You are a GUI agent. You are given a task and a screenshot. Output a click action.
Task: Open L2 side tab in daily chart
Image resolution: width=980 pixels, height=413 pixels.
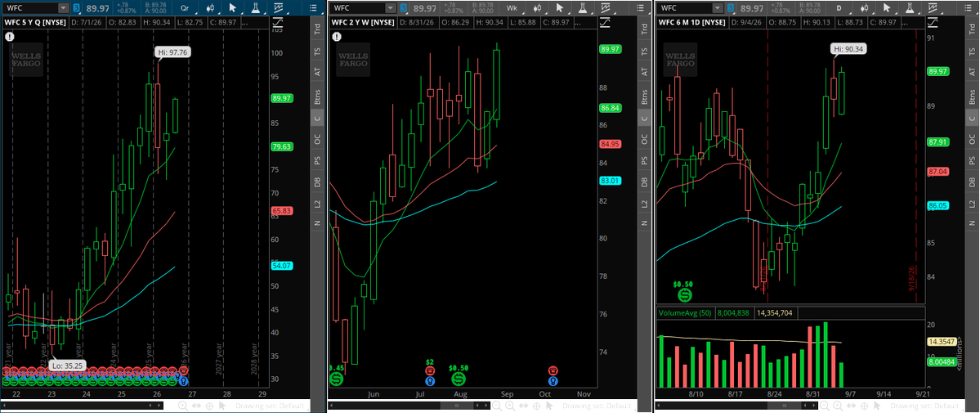(x=972, y=204)
